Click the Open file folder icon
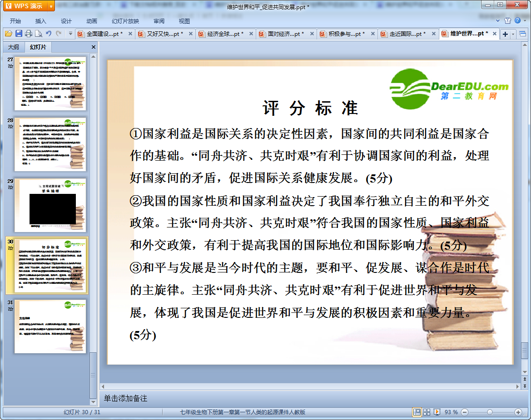The width and height of the screenshot is (531, 420). tap(9, 34)
